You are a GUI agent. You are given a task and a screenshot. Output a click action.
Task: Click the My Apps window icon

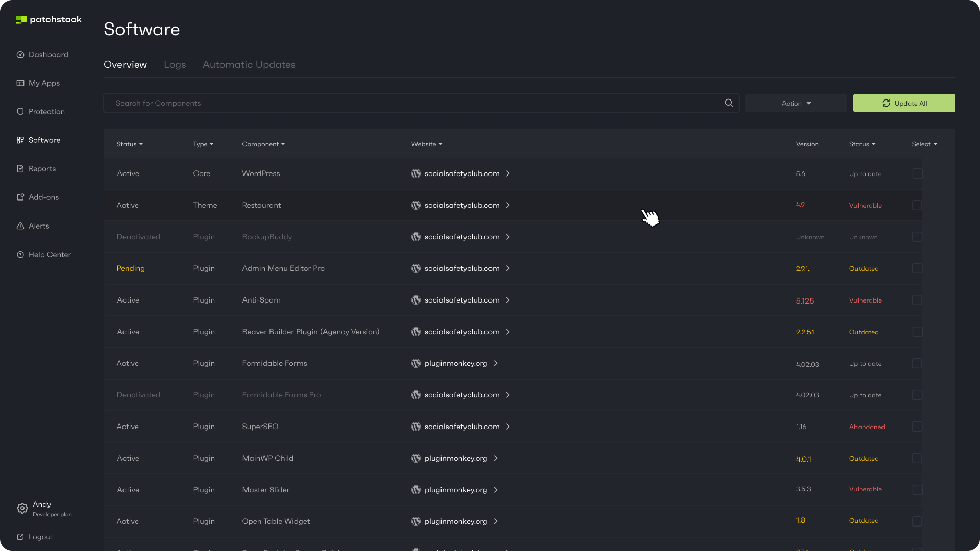click(x=20, y=83)
